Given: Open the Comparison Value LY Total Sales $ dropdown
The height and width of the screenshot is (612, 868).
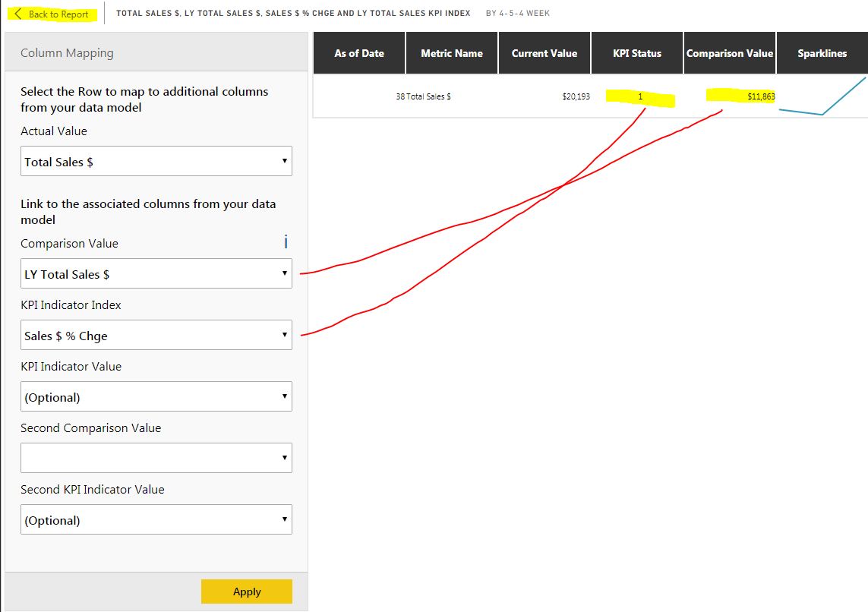Looking at the screenshot, I should [x=156, y=273].
